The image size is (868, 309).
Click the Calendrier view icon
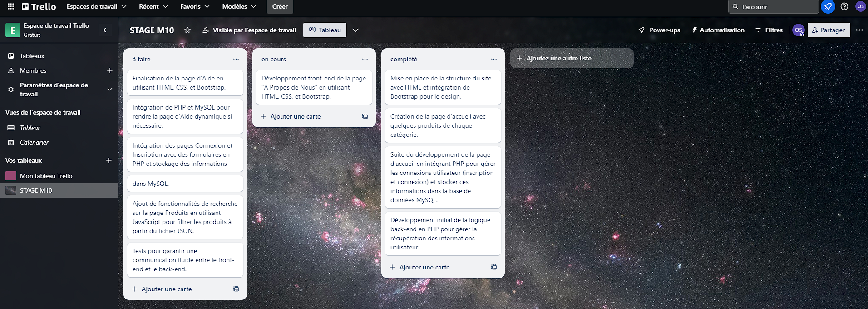click(x=11, y=142)
